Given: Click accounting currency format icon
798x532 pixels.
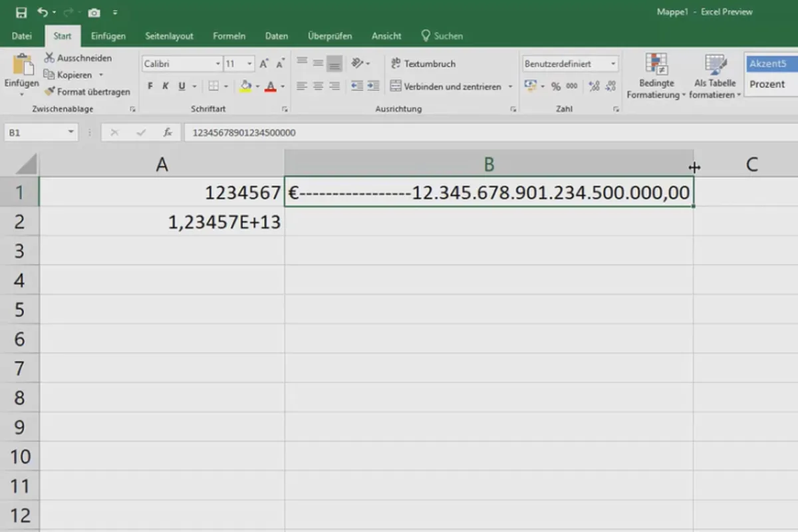Looking at the screenshot, I should pyautogui.click(x=531, y=86).
